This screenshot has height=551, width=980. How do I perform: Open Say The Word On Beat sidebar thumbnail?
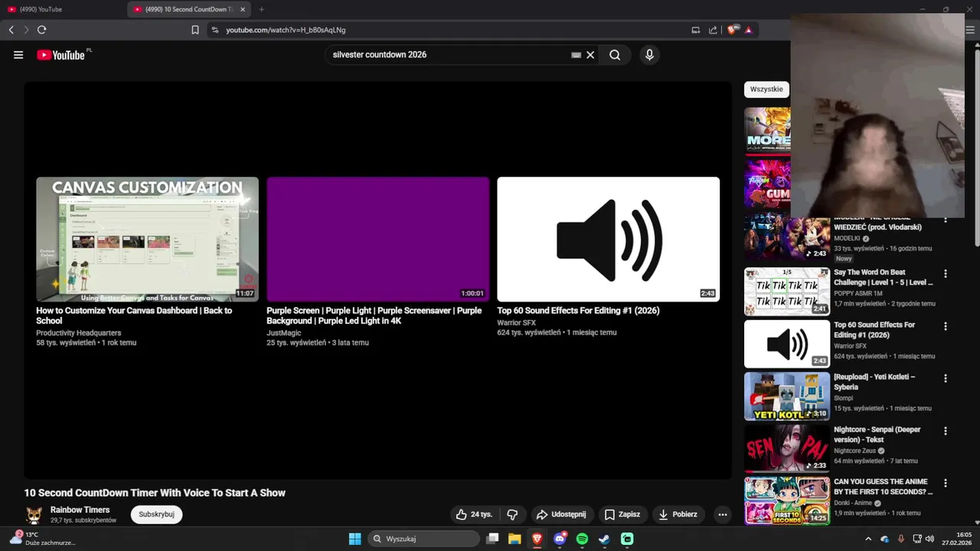tap(787, 291)
